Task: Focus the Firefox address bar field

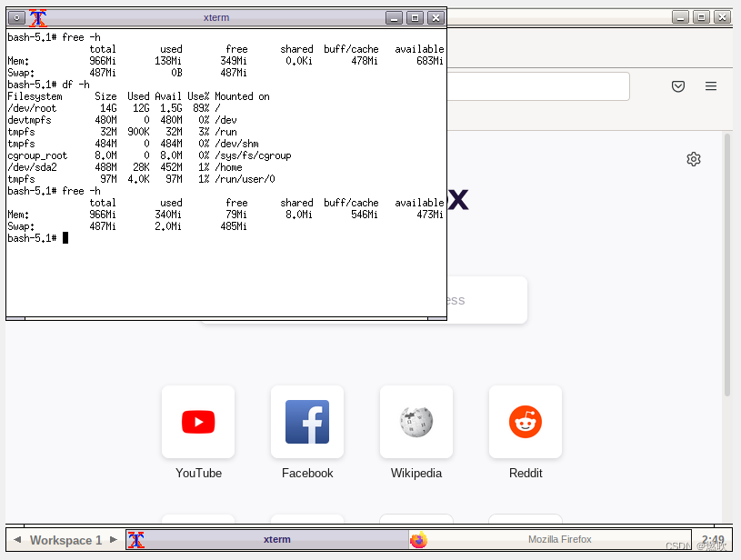Action: (x=537, y=86)
